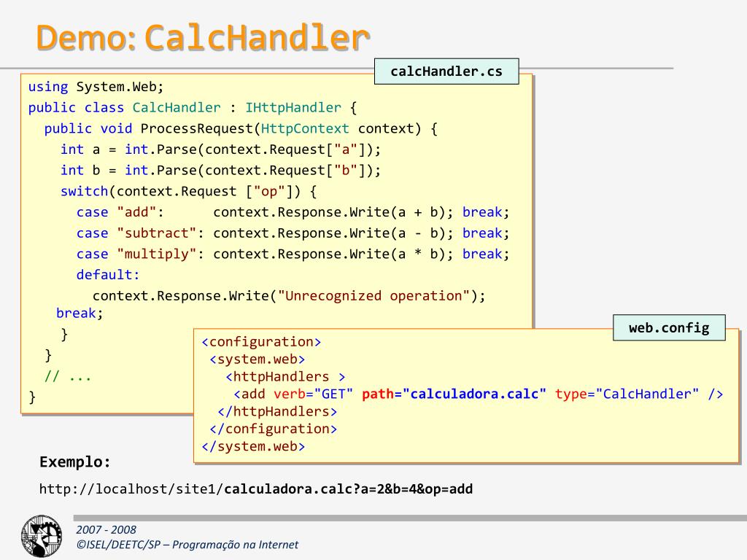This screenshot has width=747, height=560.
Task: Click the "2007 - 2008" footer text
Action: 106,529
